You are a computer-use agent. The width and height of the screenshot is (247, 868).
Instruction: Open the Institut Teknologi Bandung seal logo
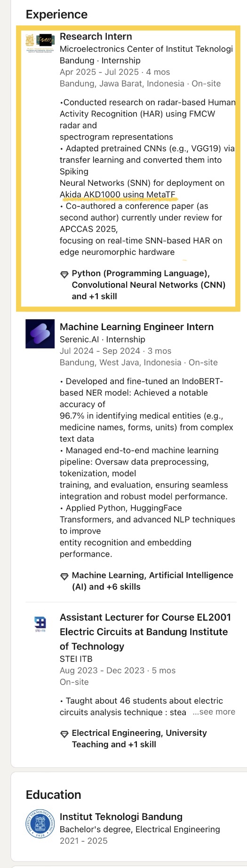(x=40, y=824)
